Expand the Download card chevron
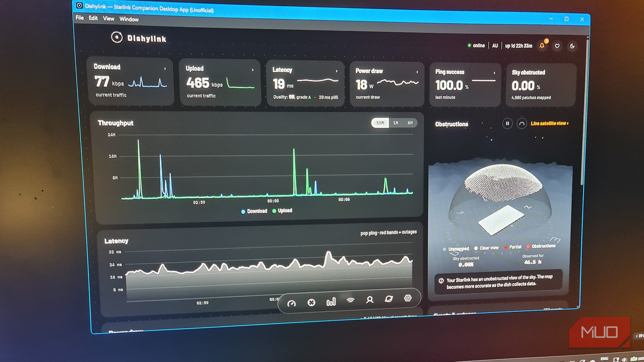The width and height of the screenshot is (644, 362). coord(165,69)
